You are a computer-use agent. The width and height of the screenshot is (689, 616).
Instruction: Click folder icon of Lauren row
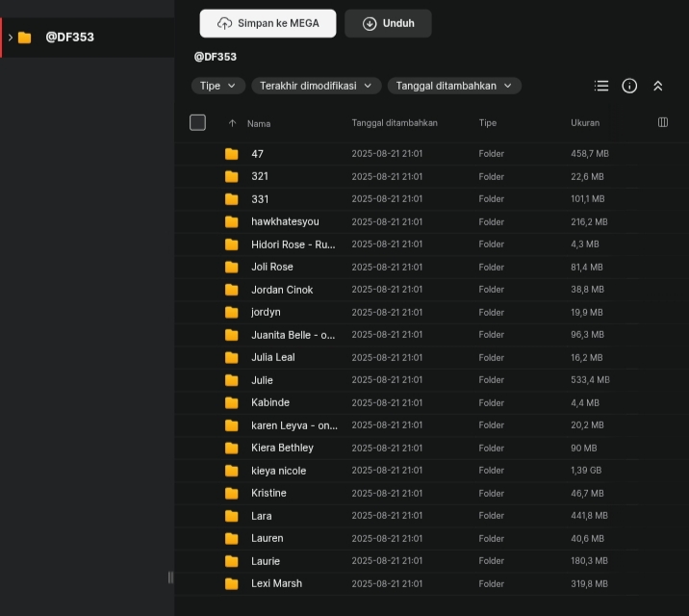232,539
